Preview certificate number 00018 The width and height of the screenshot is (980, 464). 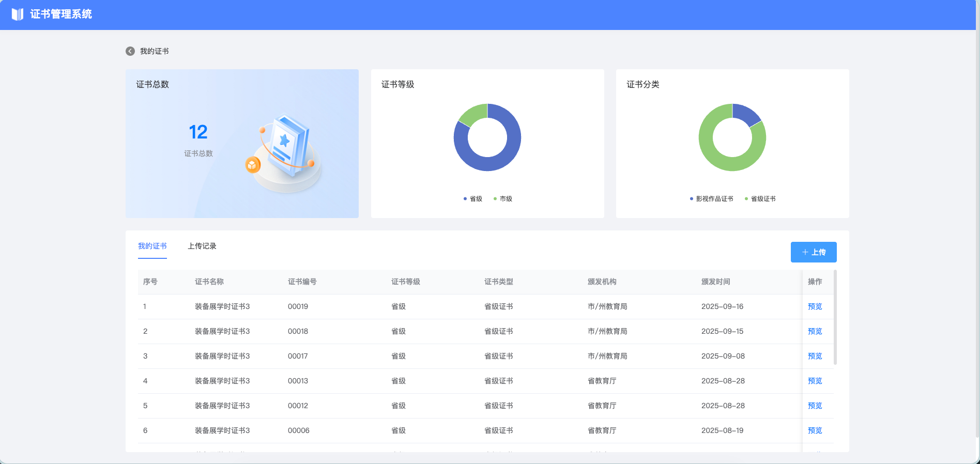pos(815,331)
